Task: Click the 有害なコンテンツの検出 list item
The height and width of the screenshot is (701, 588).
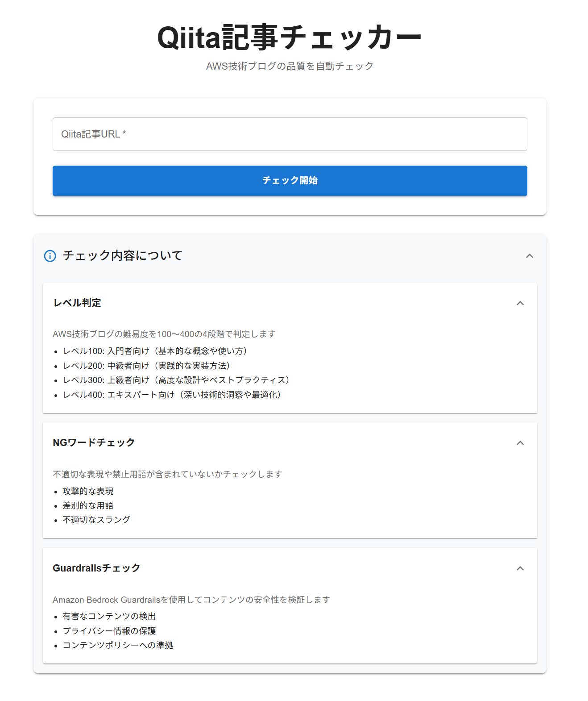Action: tap(109, 616)
